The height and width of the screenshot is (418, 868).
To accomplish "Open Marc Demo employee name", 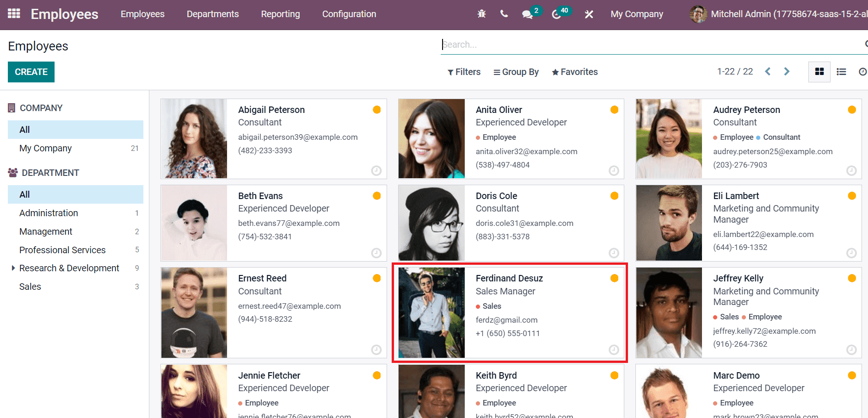I will 736,375.
